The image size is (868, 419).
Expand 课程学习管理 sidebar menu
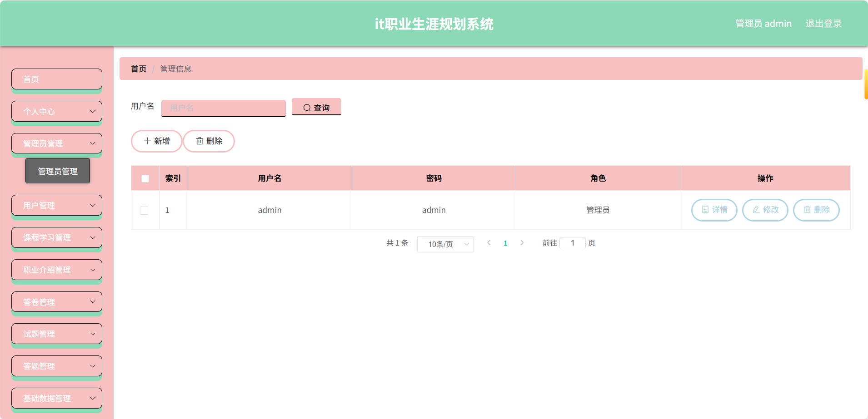tap(57, 238)
